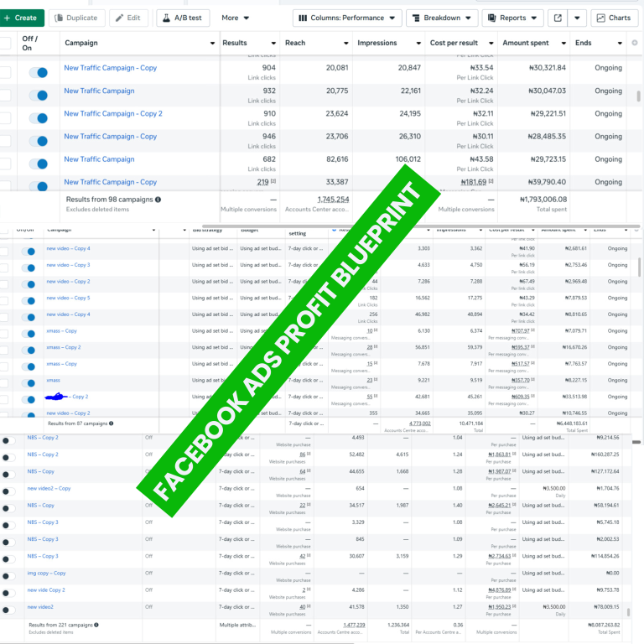Toggle off xmass – Copy 2 campaign
This screenshot has height=644, width=644.
pos(29,350)
